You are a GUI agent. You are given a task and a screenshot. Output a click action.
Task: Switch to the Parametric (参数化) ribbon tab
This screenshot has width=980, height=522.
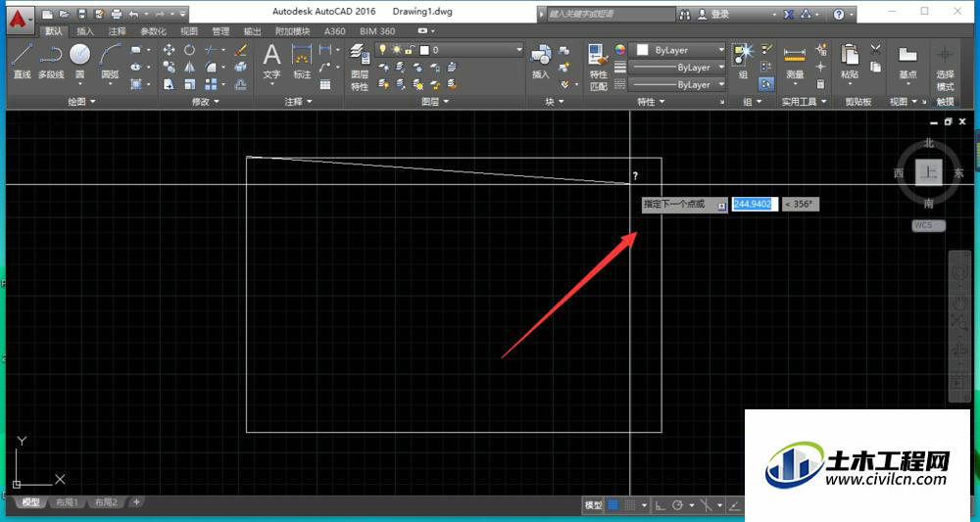[154, 31]
